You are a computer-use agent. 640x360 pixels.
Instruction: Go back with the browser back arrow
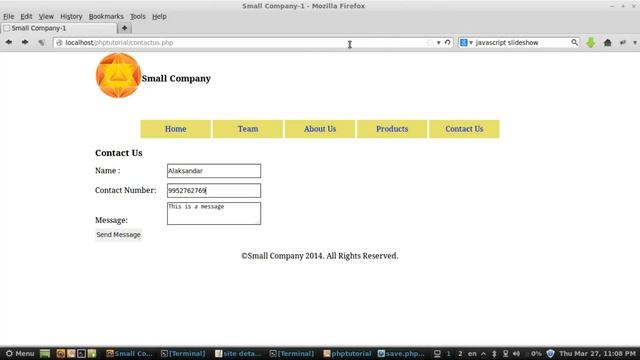click(x=9, y=42)
